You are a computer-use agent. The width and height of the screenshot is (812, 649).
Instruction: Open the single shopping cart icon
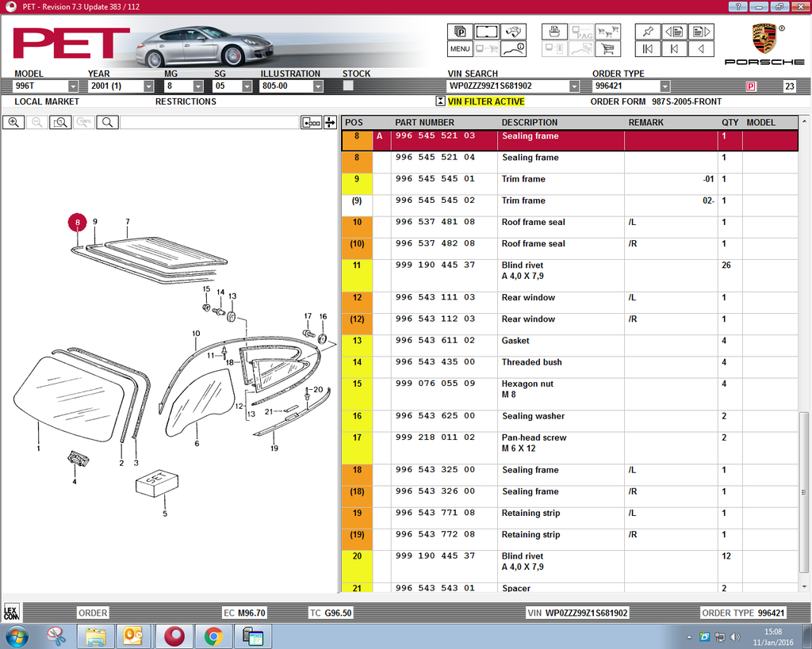pos(608,48)
